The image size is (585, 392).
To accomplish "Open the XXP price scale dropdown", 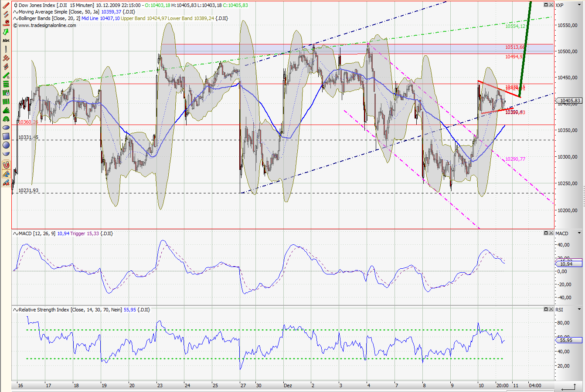I will (x=579, y=5).
